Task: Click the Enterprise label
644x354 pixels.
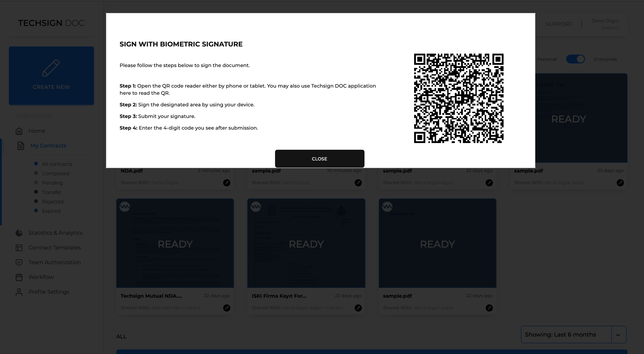Action: tap(605, 59)
